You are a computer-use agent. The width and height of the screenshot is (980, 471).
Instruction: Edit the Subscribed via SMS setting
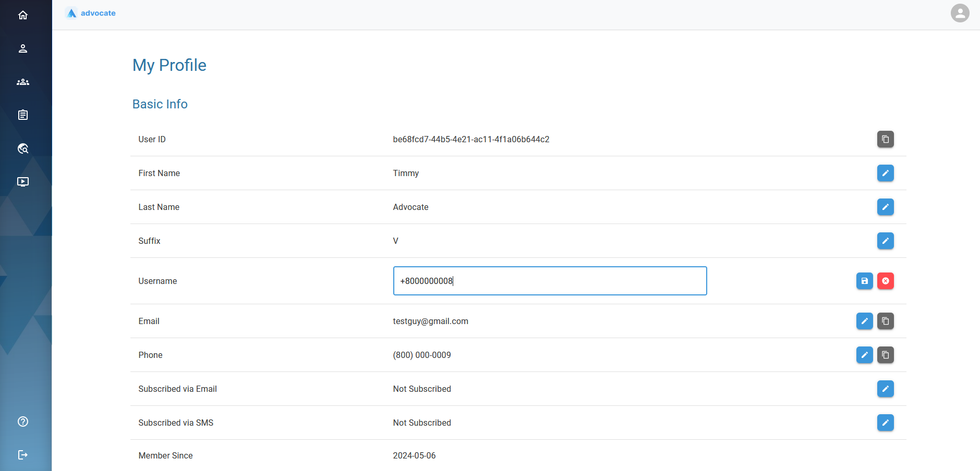pos(885,423)
